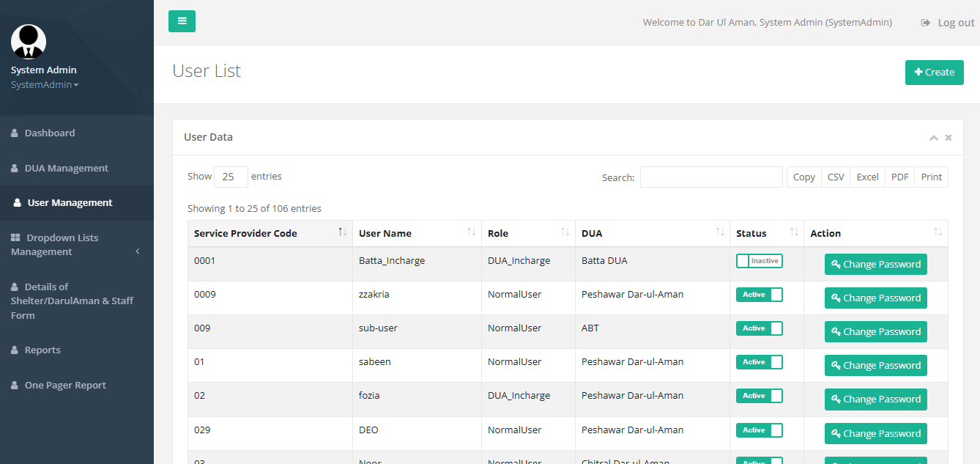Click the hamburger menu toggle icon
The image size is (980, 464).
coord(182,21)
